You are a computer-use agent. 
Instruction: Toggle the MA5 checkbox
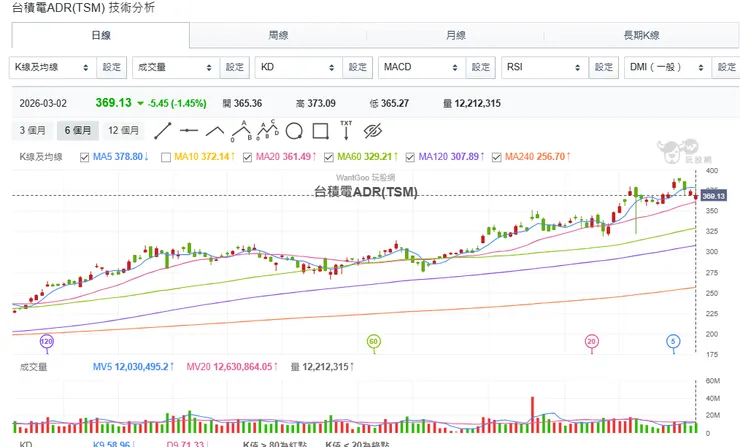point(84,157)
